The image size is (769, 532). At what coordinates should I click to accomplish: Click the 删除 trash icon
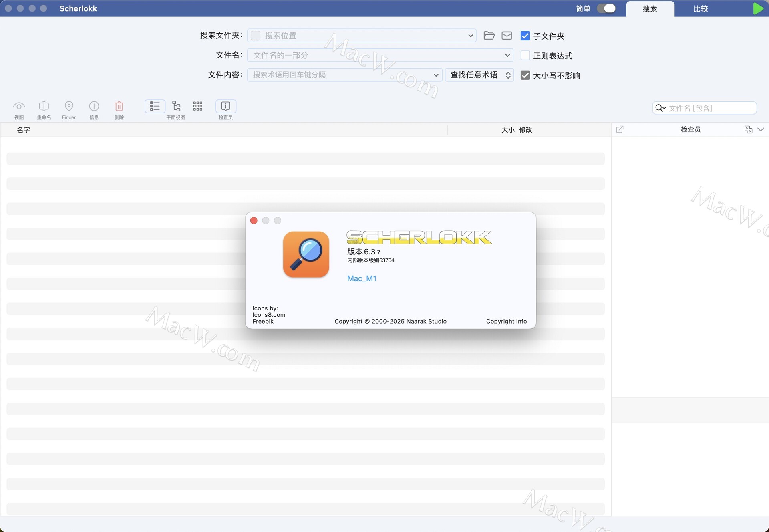pos(119,106)
